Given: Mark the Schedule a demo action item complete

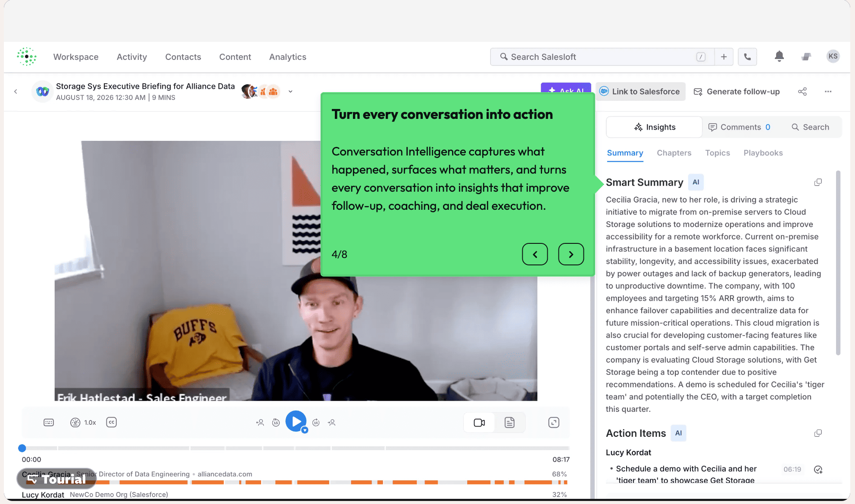Looking at the screenshot, I should [818, 470].
